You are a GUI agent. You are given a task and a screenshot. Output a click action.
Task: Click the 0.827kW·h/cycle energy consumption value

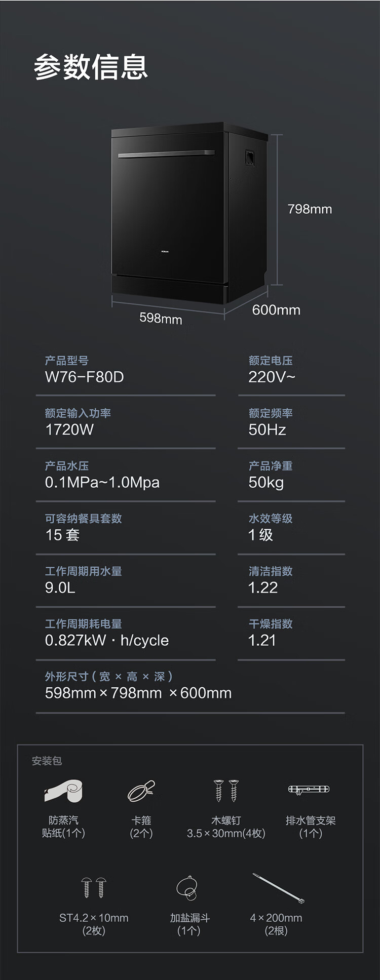coord(107,641)
